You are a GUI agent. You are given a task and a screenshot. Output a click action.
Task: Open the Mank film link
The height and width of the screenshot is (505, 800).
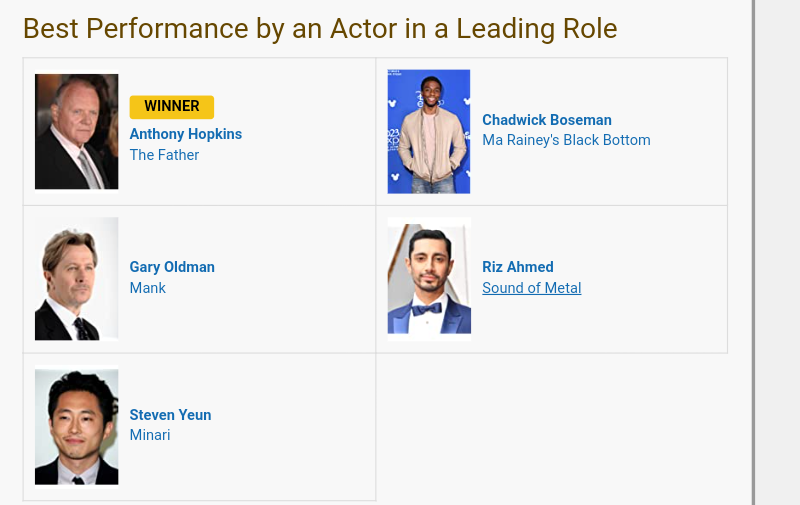[148, 288]
